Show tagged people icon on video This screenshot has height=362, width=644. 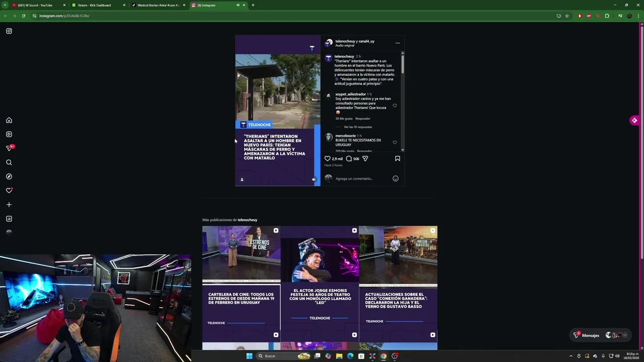(x=242, y=179)
